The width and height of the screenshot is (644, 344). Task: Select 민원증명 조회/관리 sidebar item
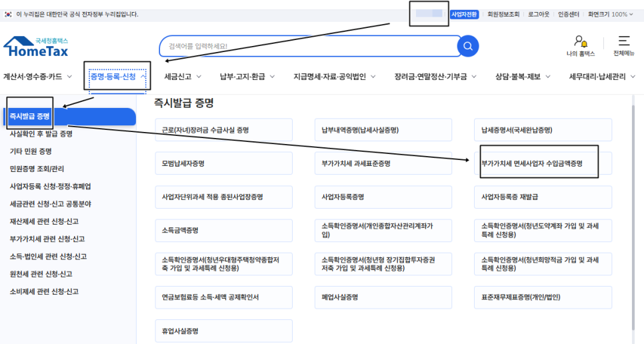point(37,169)
